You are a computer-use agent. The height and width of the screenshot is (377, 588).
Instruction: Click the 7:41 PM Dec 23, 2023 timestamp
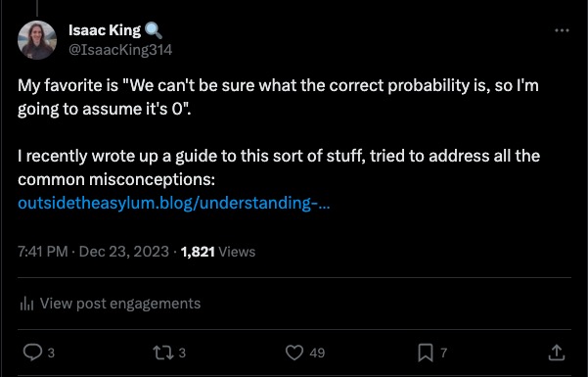[x=93, y=252]
